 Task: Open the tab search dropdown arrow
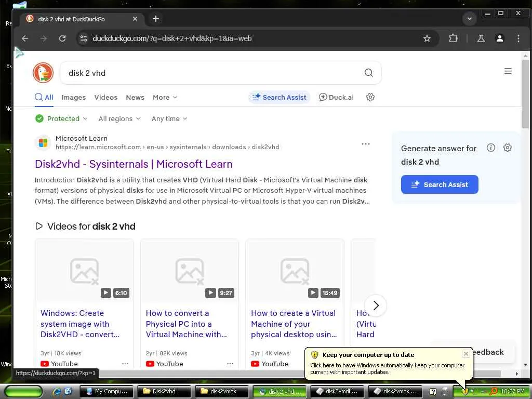tap(470, 19)
